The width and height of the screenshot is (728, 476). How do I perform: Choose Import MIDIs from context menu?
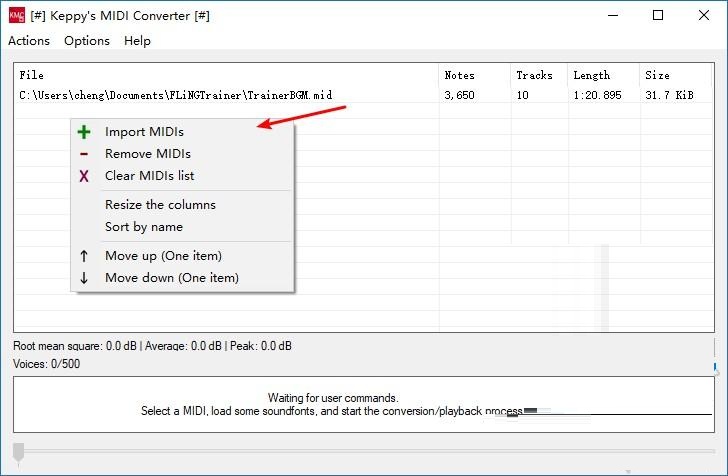183,132
